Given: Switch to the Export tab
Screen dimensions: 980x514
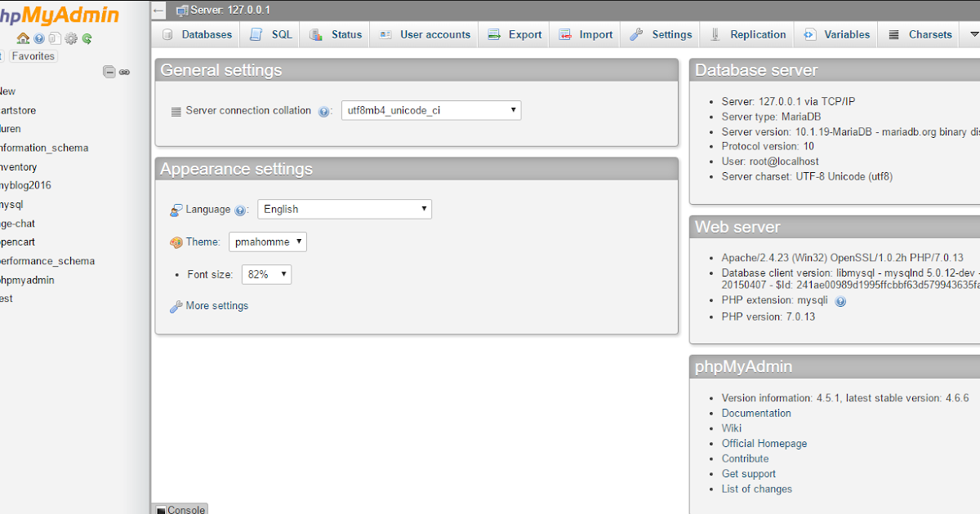Looking at the screenshot, I should coord(523,34).
